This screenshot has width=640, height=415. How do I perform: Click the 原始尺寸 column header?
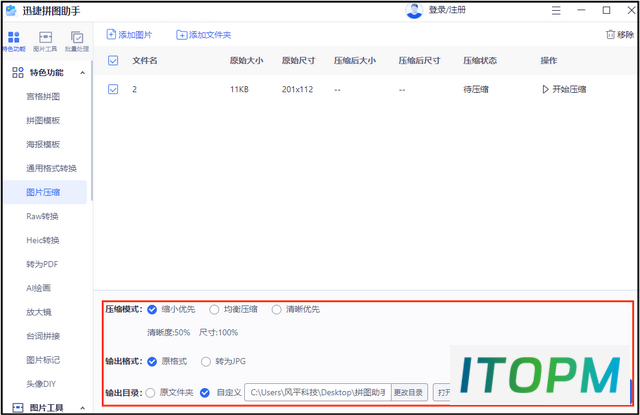coord(298,60)
